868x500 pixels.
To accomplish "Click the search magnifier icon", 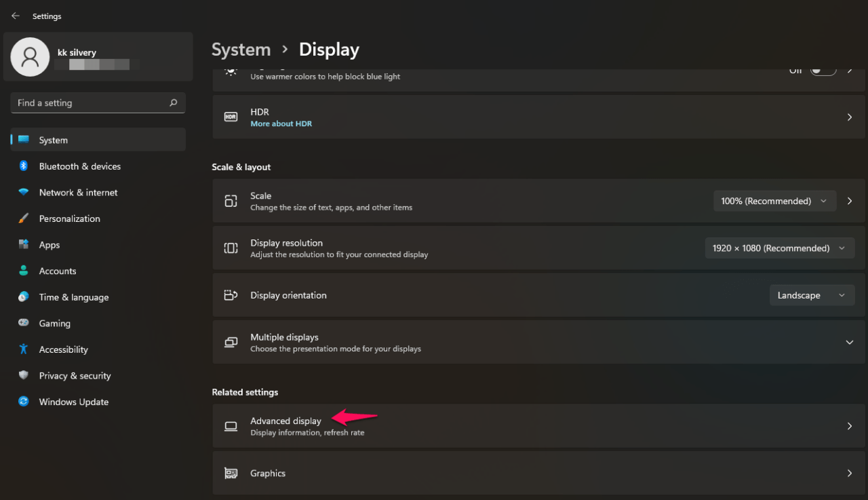I will coord(174,103).
